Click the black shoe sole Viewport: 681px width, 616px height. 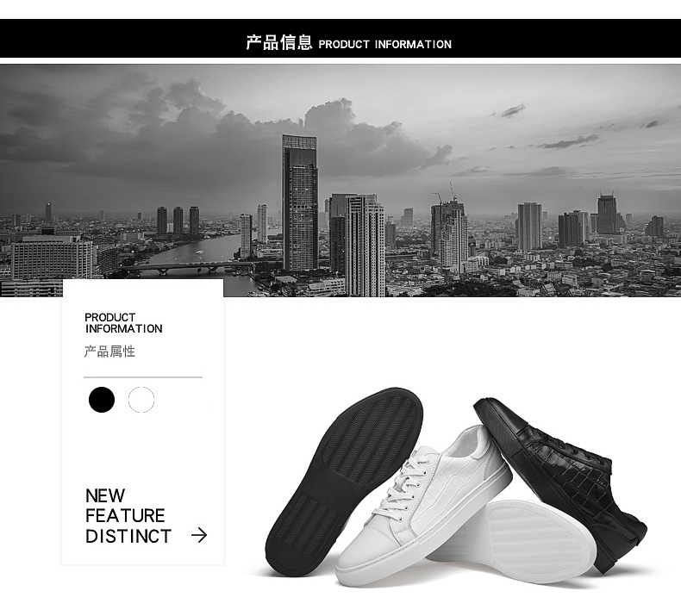click(x=344, y=481)
